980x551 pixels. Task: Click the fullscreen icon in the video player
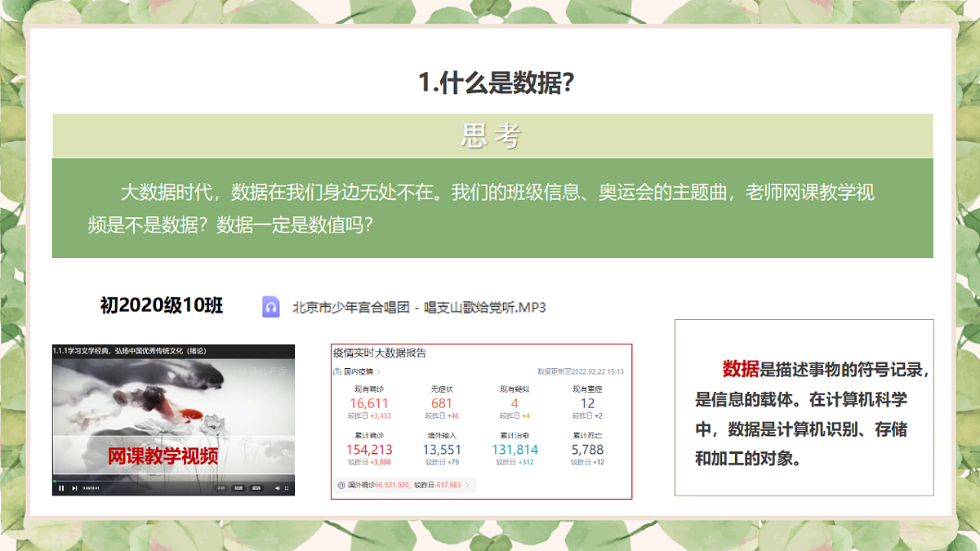click(x=287, y=488)
